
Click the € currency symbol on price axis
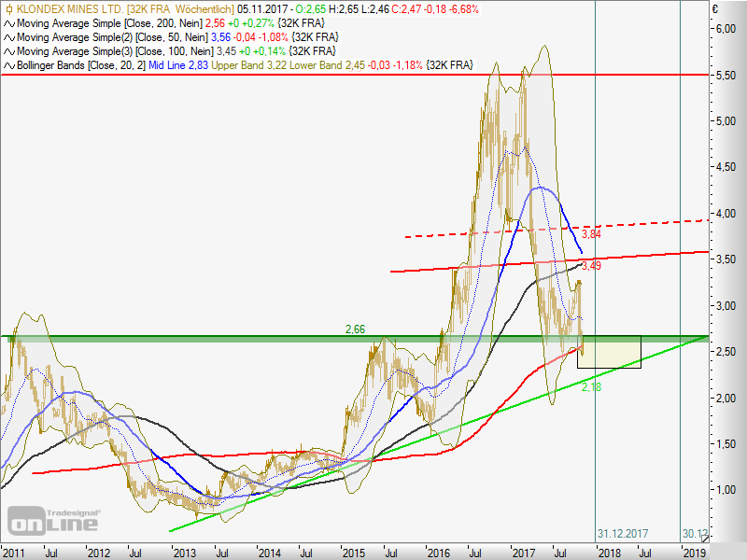point(715,9)
